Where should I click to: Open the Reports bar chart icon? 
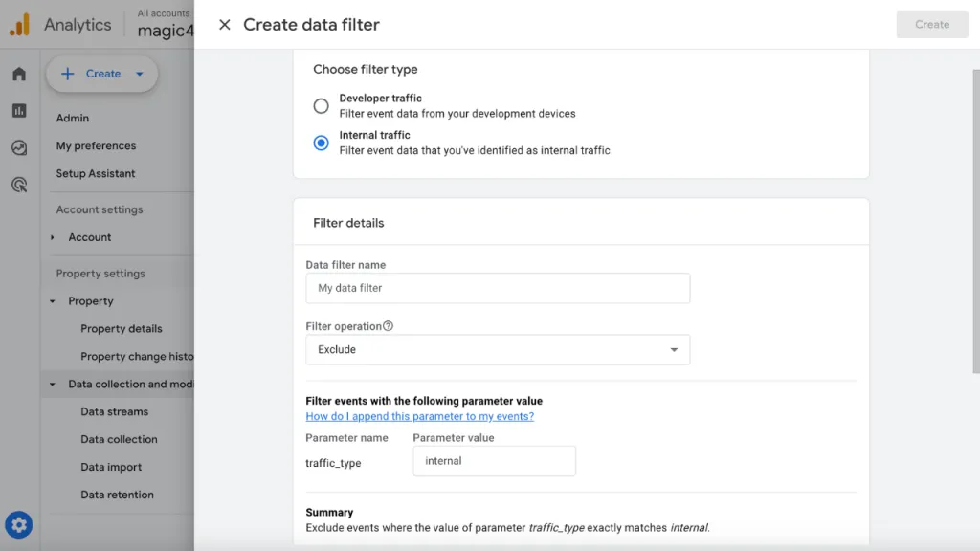pos(19,111)
